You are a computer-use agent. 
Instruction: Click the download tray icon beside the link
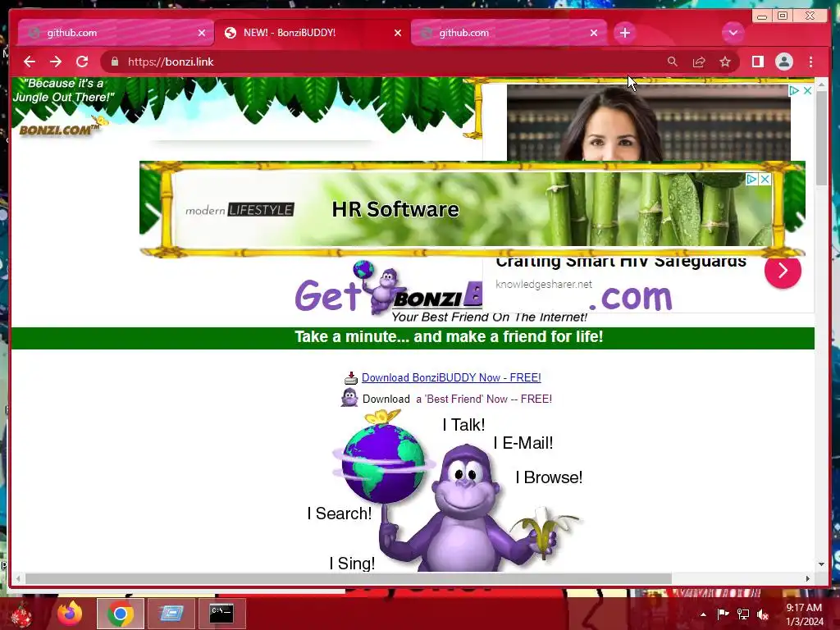351,378
